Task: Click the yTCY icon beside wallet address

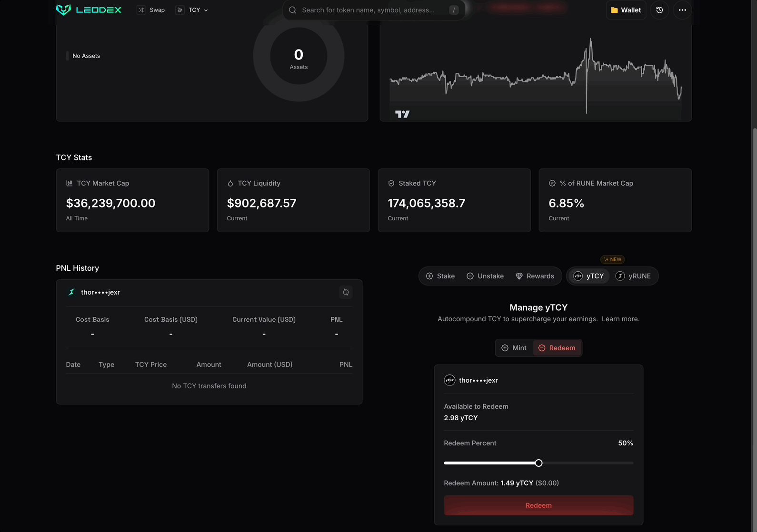Action: click(449, 380)
